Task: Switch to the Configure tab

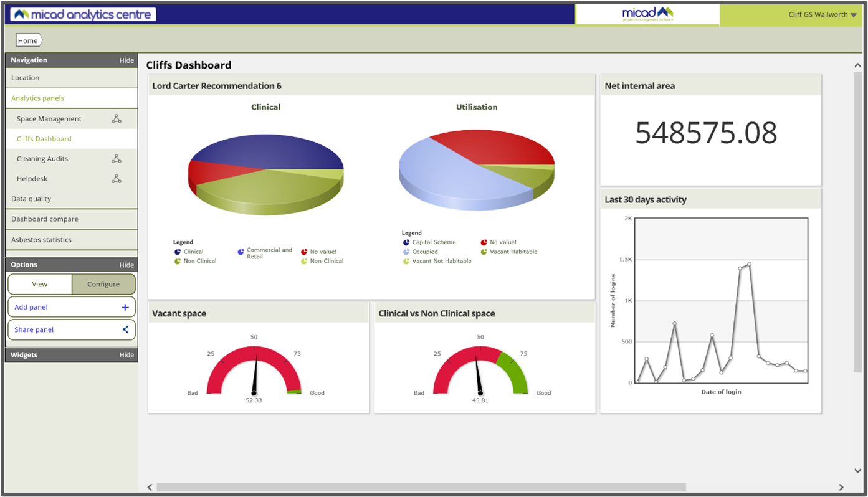Action: 103,284
